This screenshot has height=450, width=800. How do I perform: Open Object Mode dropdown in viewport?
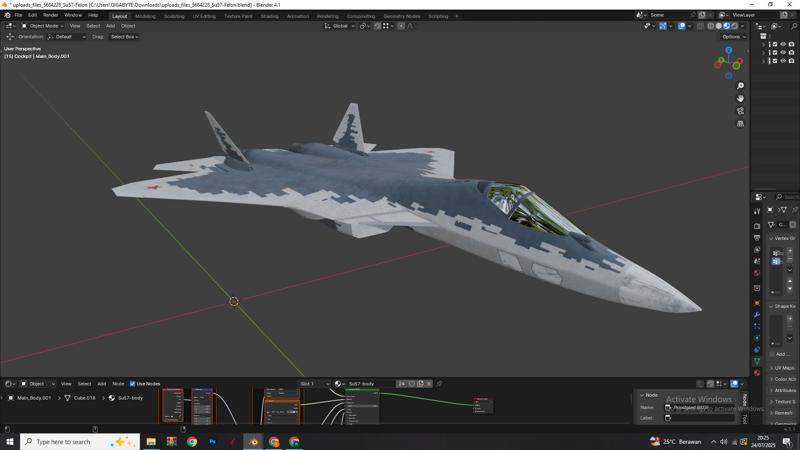pos(42,26)
